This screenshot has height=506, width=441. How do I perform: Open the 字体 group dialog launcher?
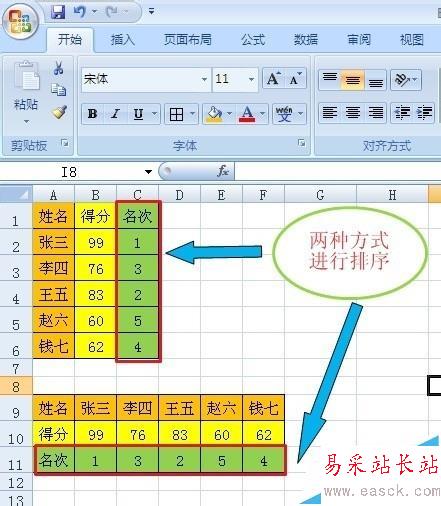302,143
